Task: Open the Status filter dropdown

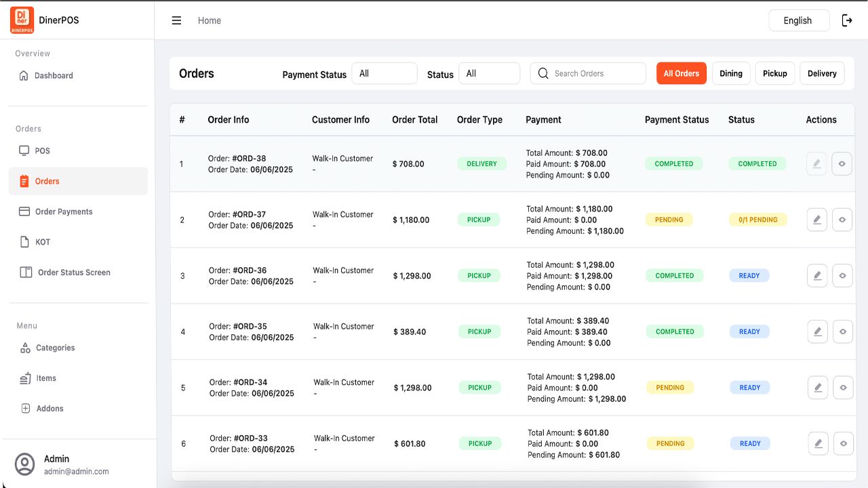Action: pos(489,73)
